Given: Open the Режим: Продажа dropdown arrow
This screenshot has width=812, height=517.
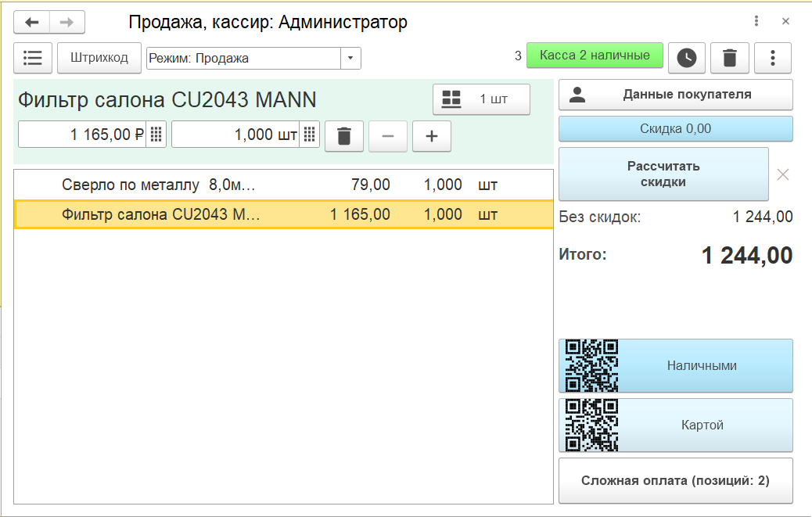Looking at the screenshot, I should pyautogui.click(x=350, y=58).
